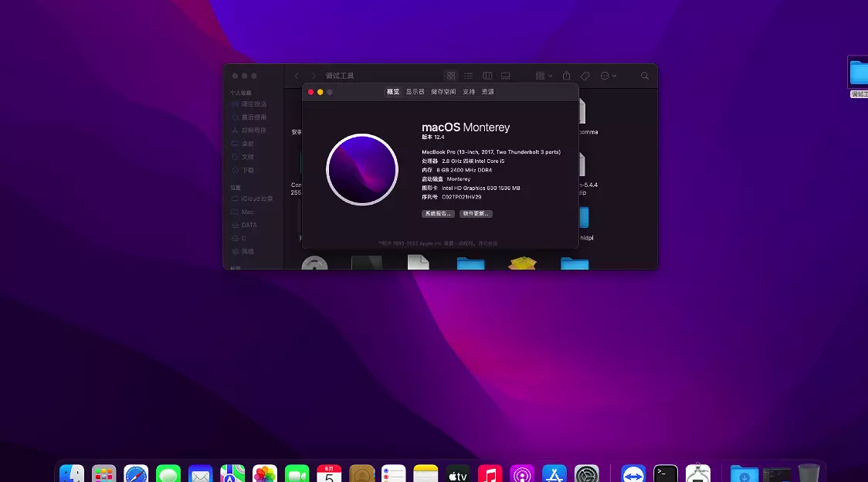Open Terminal from the Dock
The width and height of the screenshot is (868, 482).
[x=666, y=474]
